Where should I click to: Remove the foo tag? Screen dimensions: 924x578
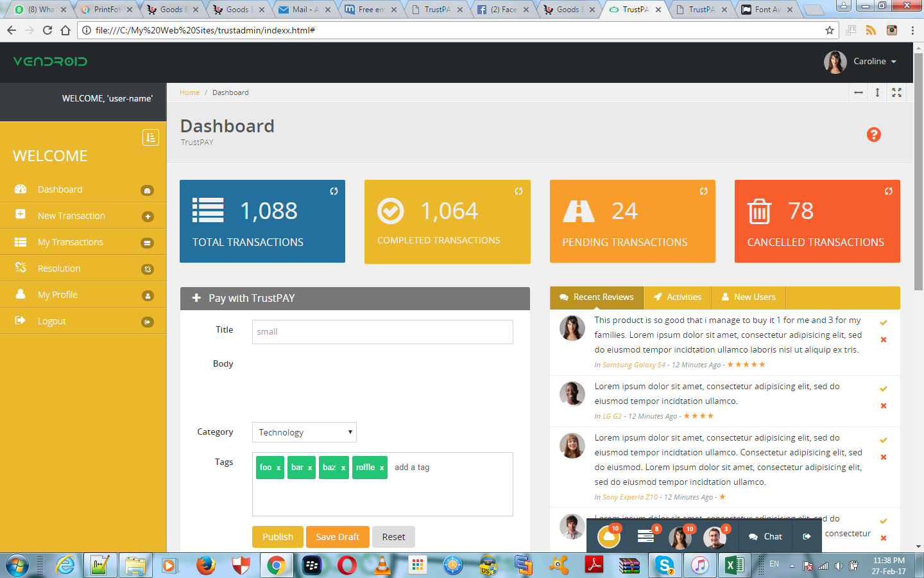(x=278, y=468)
